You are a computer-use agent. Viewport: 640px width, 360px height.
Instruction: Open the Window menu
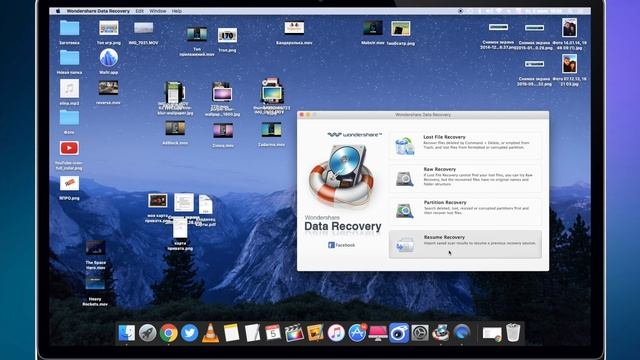[x=158, y=11]
